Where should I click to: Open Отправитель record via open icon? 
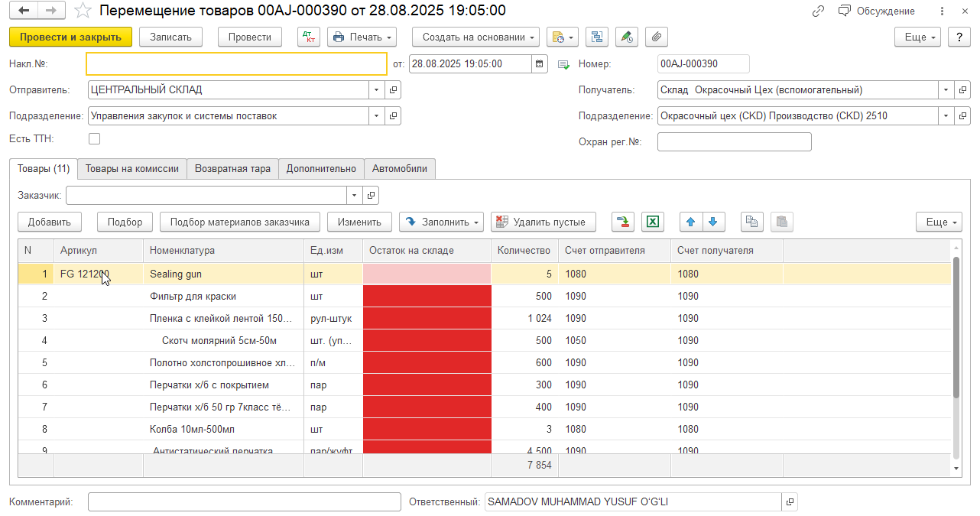pos(394,89)
